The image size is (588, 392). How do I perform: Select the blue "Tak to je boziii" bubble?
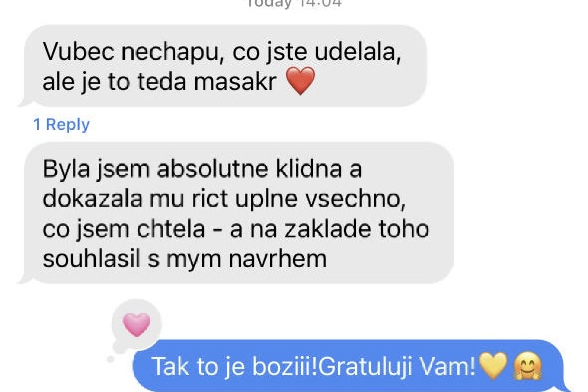[x=348, y=366]
